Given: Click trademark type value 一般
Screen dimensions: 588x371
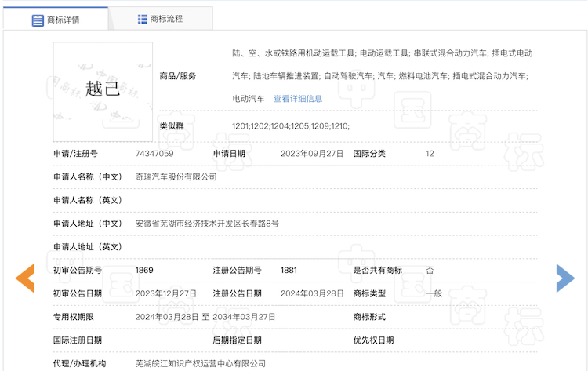Looking at the screenshot, I should pos(434,293).
